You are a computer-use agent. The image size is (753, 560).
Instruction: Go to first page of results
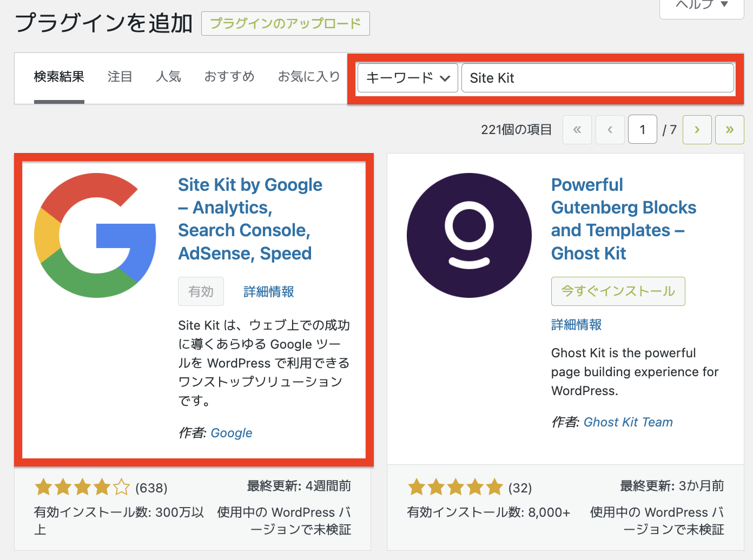[x=577, y=130]
